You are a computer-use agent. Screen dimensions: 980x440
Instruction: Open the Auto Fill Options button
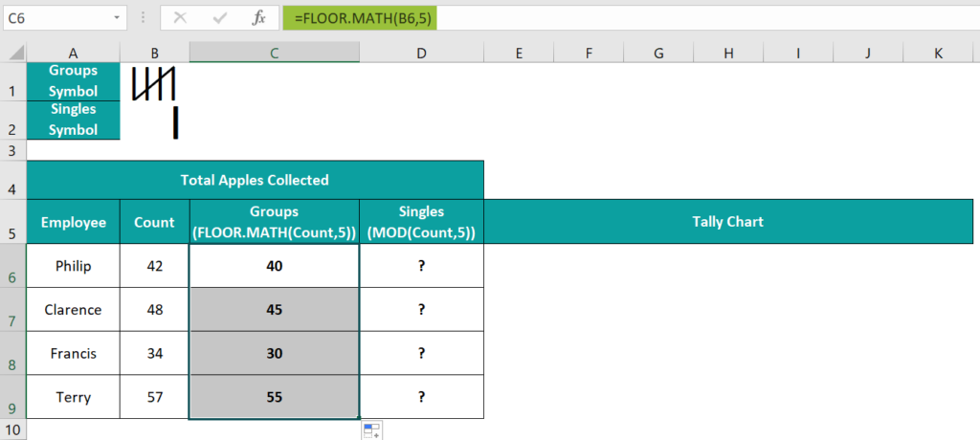pos(371,430)
